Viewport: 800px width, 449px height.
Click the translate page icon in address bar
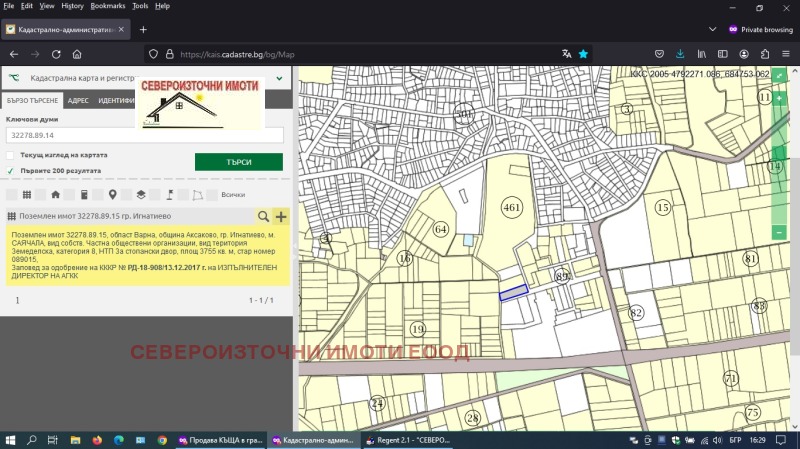[566, 53]
